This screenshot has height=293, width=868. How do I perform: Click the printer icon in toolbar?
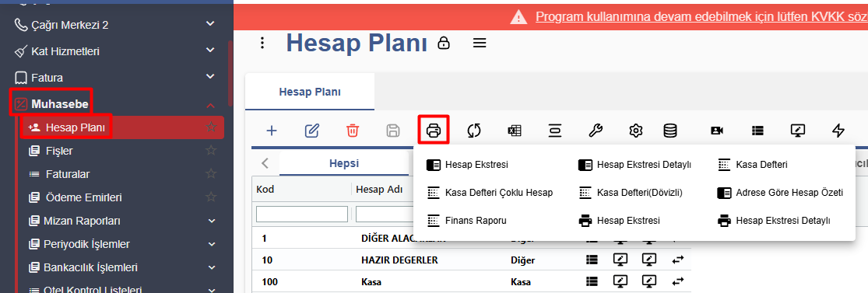434,131
